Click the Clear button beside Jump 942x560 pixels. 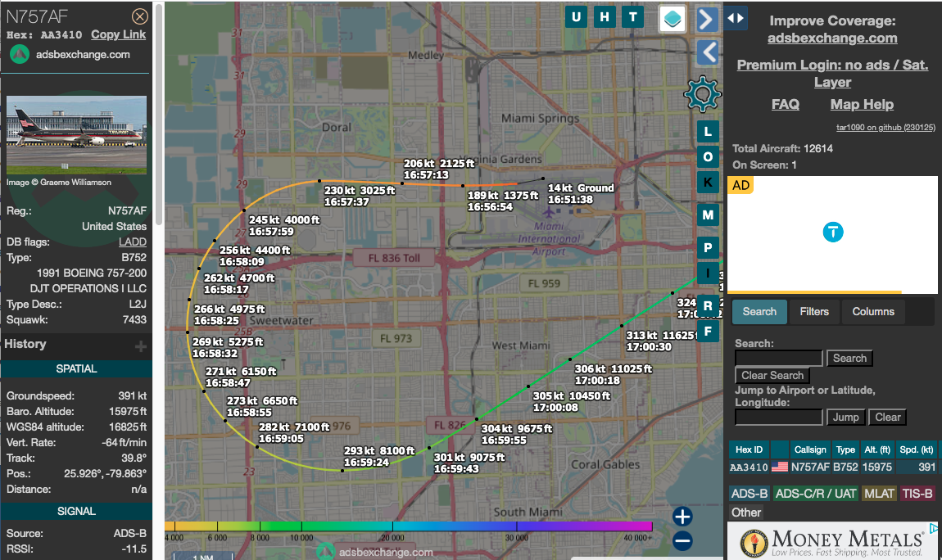click(x=888, y=418)
